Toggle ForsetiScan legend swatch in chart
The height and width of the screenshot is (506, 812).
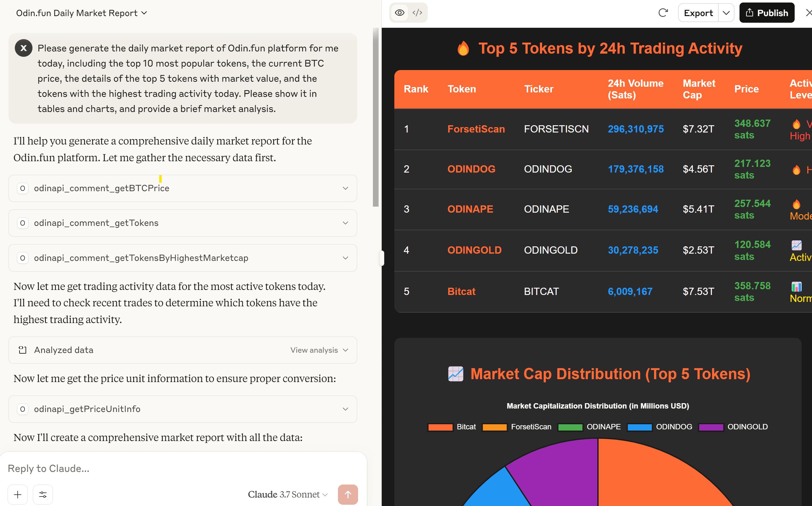pyautogui.click(x=495, y=427)
